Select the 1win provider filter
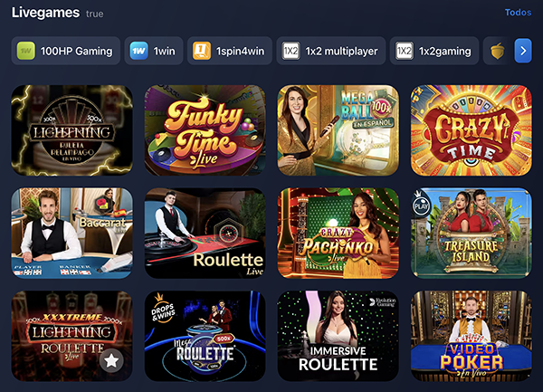Viewport: 543px width, 392px height. click(x=154, y=51)
